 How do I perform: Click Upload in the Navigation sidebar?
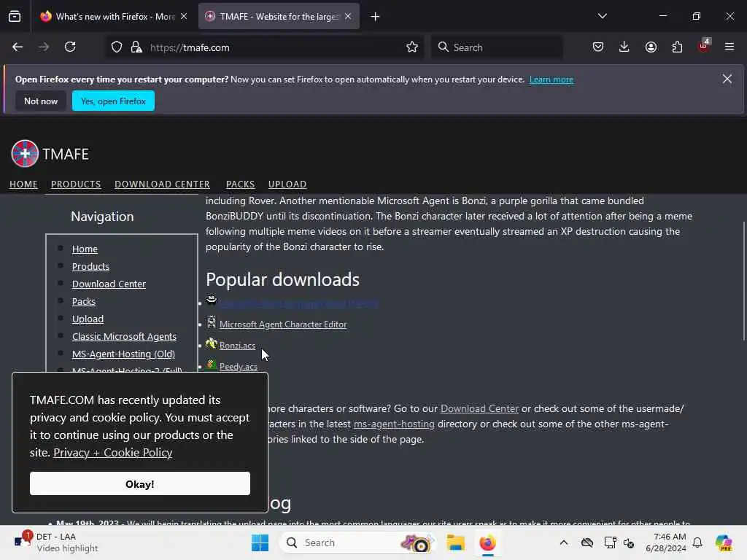pyautogui.click(x=88, y=319)
